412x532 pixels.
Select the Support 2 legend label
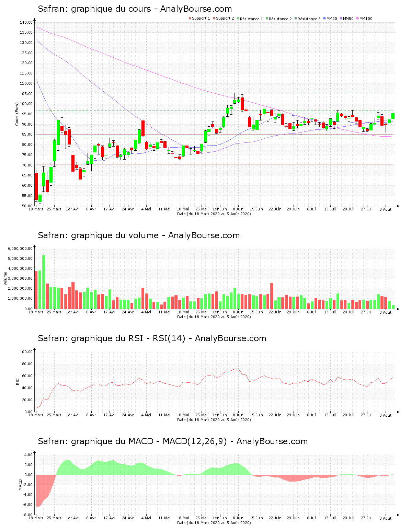[225, 19]
